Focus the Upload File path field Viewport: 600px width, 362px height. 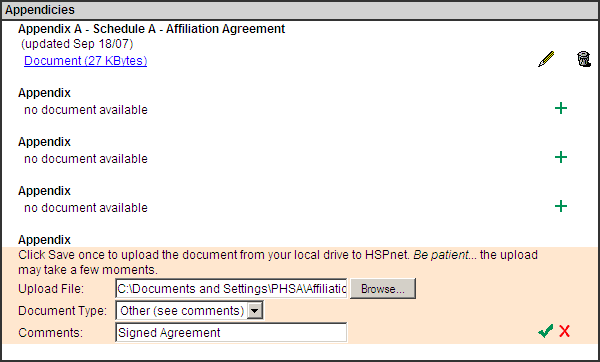click(231, 289)
